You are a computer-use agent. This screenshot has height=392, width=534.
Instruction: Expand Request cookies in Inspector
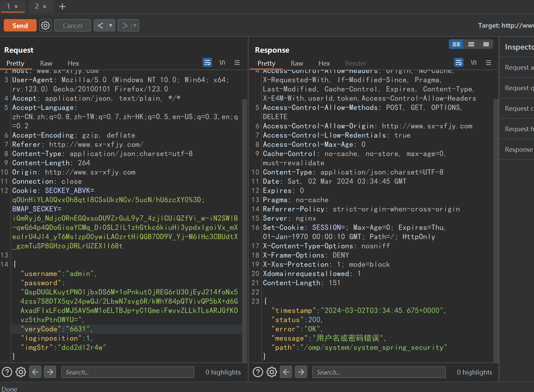[x=517, y=108]
